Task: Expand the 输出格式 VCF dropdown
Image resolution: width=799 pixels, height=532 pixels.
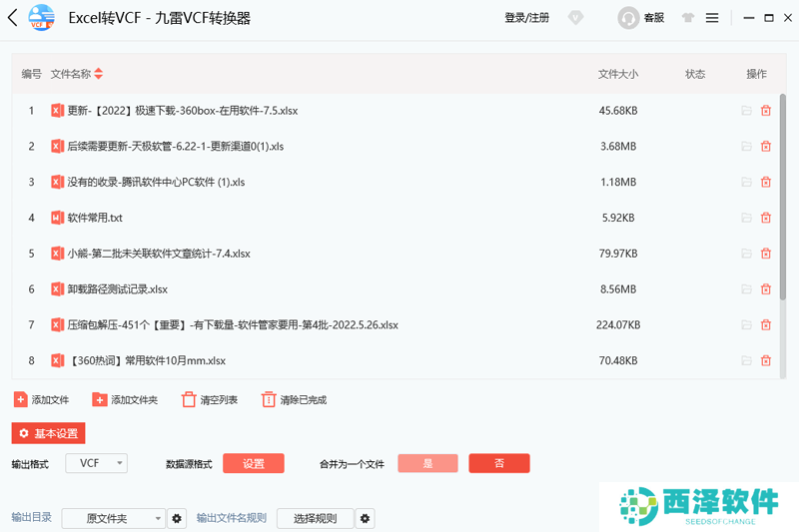Action: tap(96, 463)
